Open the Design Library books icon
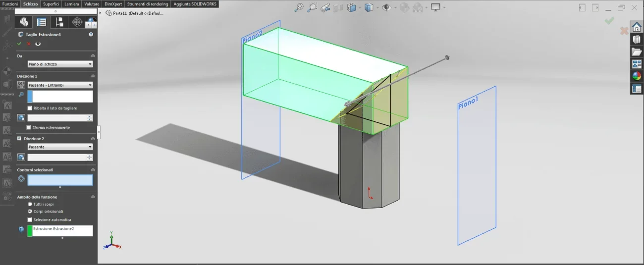This screenshot has height=265, width=644. tap(636, 39)
